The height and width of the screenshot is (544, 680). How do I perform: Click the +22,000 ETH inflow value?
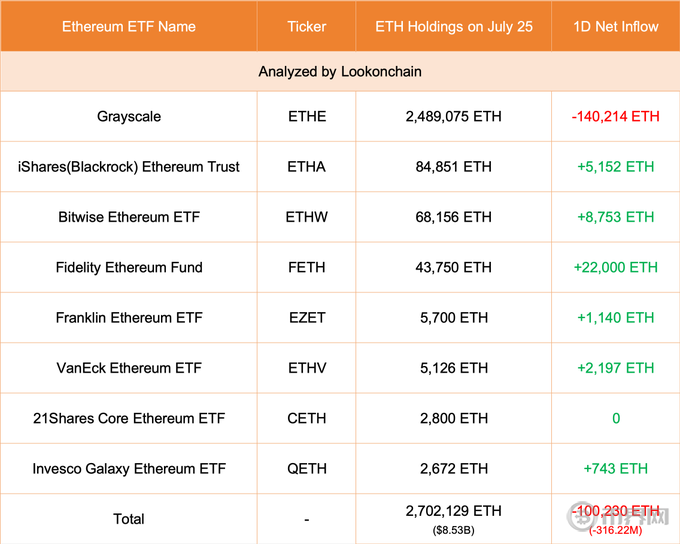click(615, 267)
